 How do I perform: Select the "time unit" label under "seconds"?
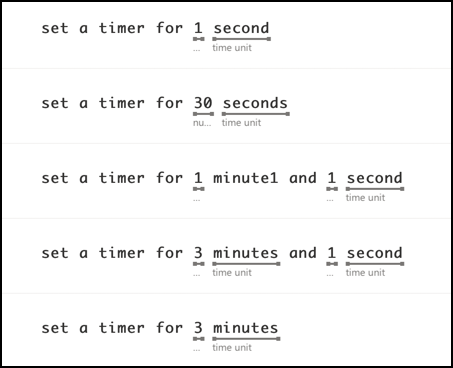point(241,123)
